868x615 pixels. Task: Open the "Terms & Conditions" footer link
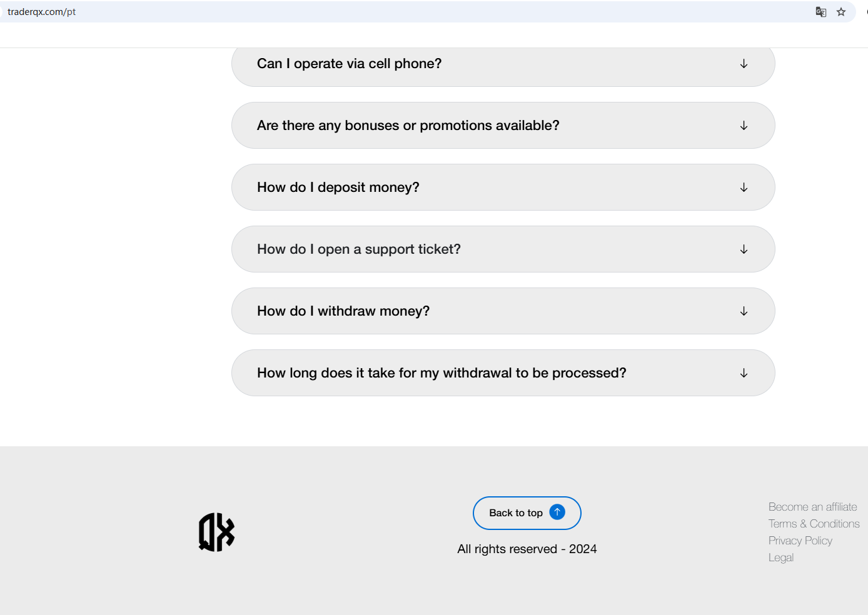(814, 524)
